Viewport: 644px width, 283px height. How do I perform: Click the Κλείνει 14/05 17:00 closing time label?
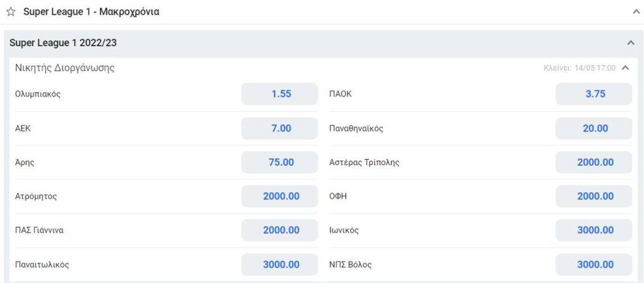point(579,68)
